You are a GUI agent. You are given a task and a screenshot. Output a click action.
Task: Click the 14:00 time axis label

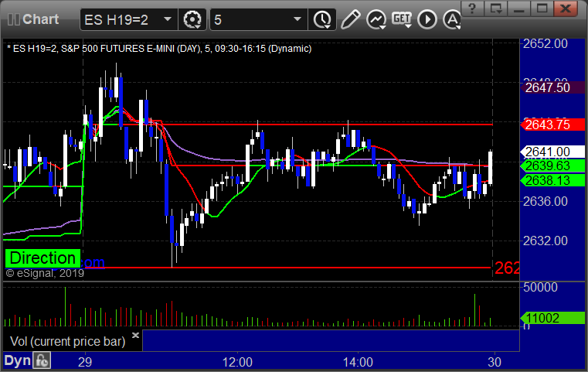(358, 362)
